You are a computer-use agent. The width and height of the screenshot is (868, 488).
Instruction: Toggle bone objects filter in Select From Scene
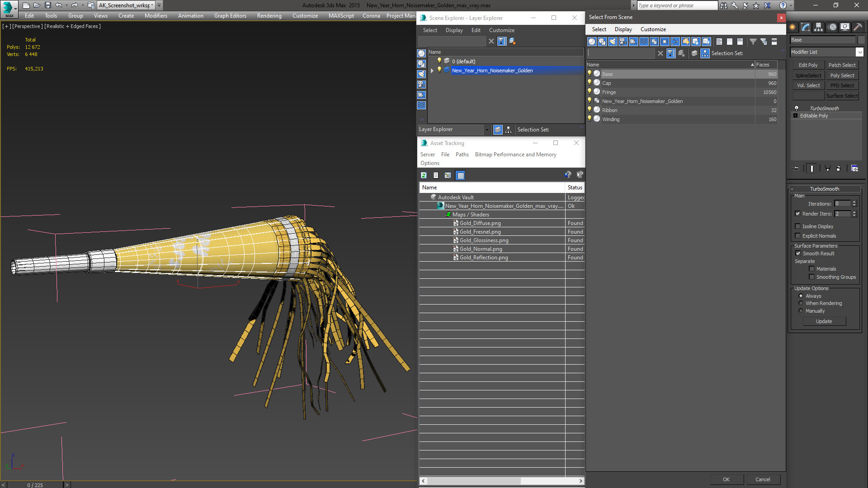click(675, 42)
